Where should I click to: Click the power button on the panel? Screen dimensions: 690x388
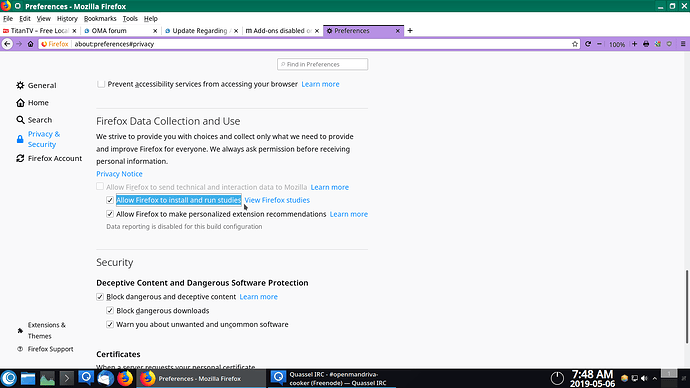pyautogui.click(x=557, y=378)
